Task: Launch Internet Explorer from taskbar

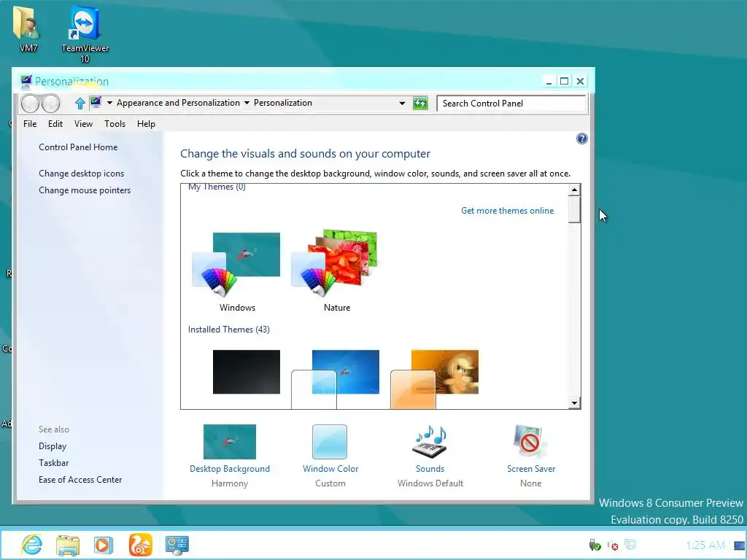Action: (32, 544)
